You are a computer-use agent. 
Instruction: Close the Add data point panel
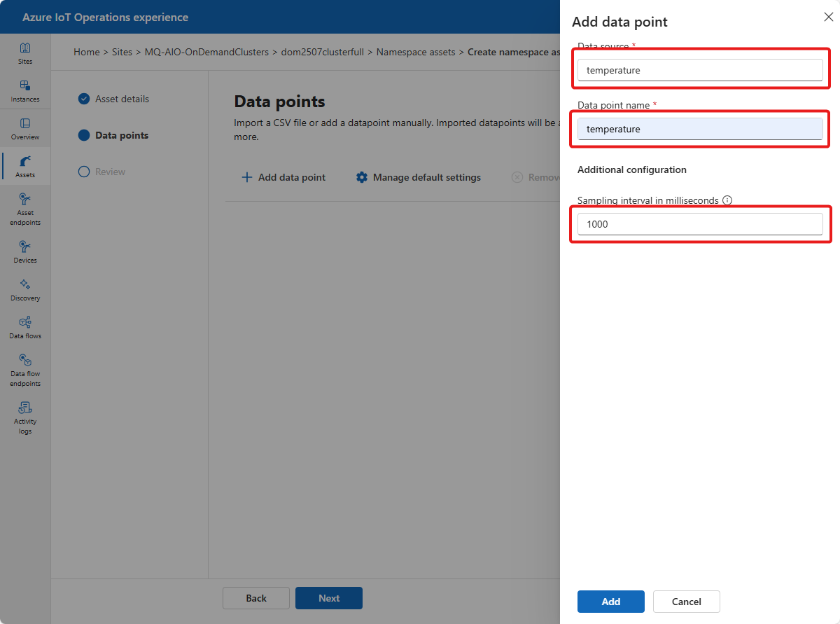click(x=828, y=17)
